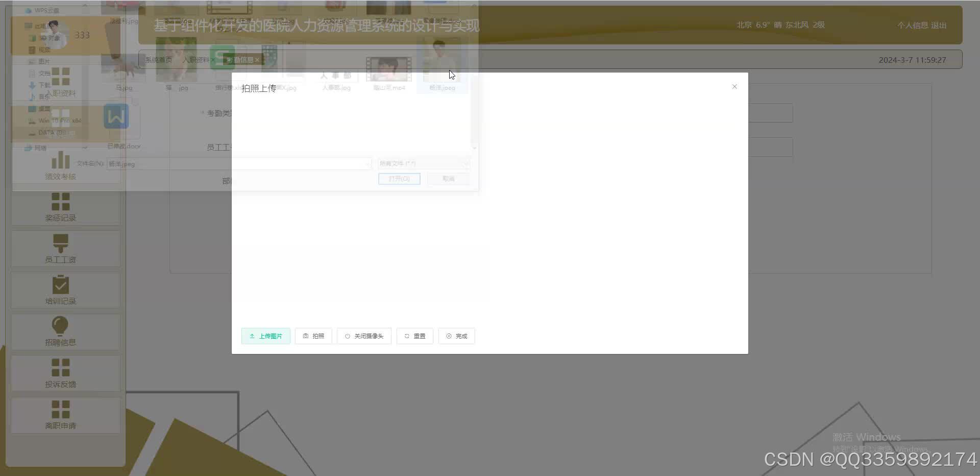This screenshot has width=980, height=476.
Task: Close the 拍照上传 dialog
Action: (734, 87)
